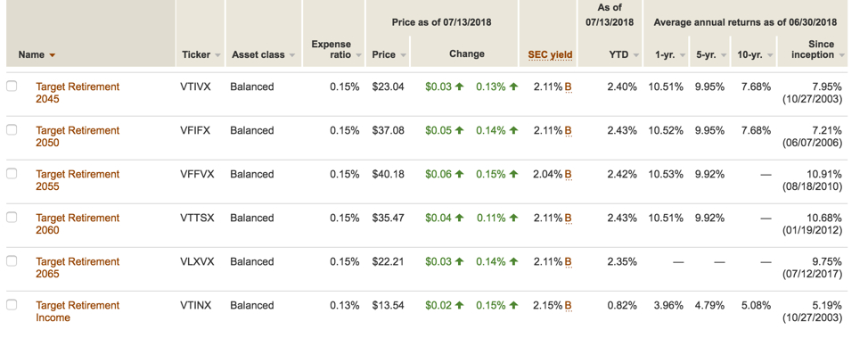The image size is (868, 338).
Task: Tick the Target Retirement Income checkbox
Action: coord(12,305)
